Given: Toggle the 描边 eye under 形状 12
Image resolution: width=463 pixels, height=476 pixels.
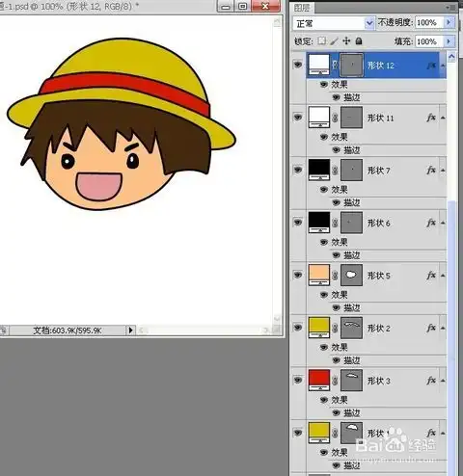Looking at the screenshot, I should click(336, 97).
